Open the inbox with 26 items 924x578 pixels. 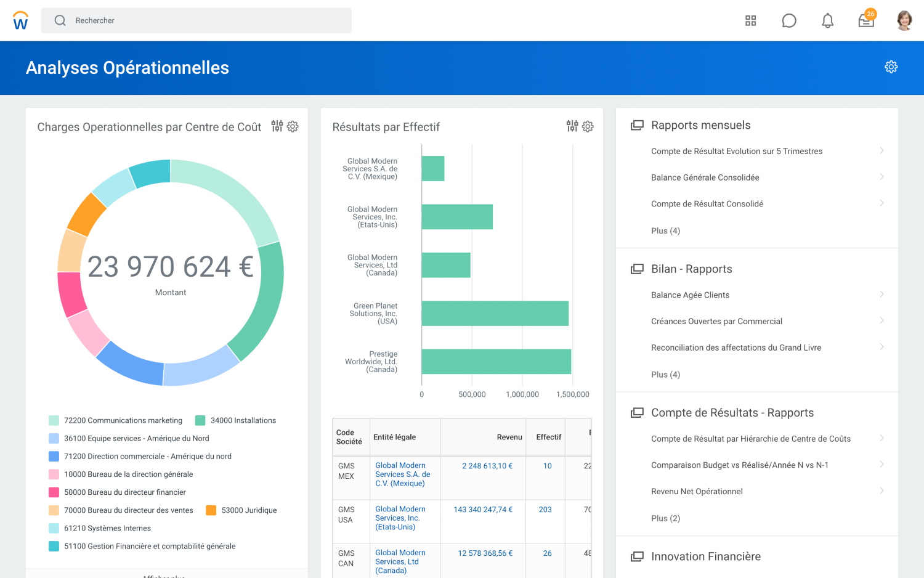click(867, 19)
